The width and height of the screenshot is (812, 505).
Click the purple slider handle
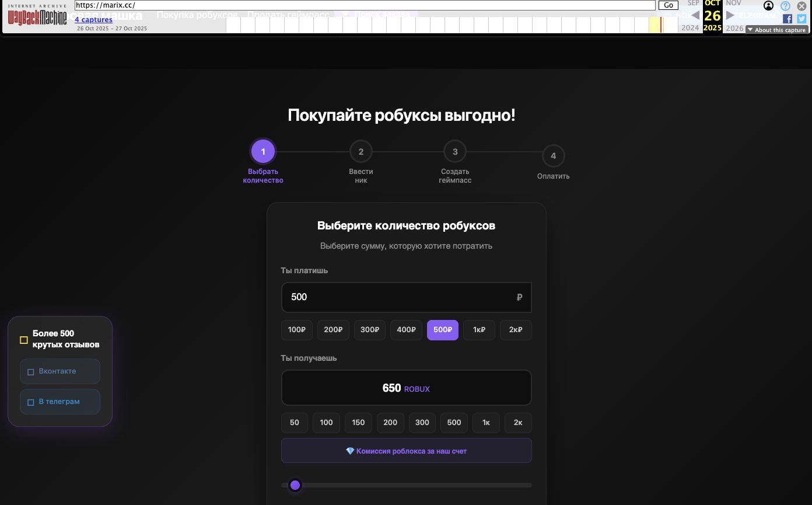[x=295, y=485]
